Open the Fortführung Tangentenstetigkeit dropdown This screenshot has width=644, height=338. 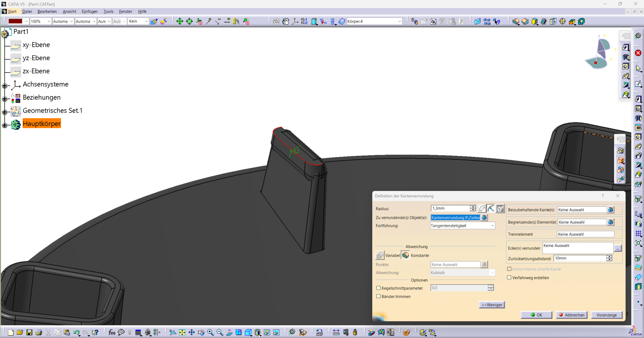tap(463, 226)
